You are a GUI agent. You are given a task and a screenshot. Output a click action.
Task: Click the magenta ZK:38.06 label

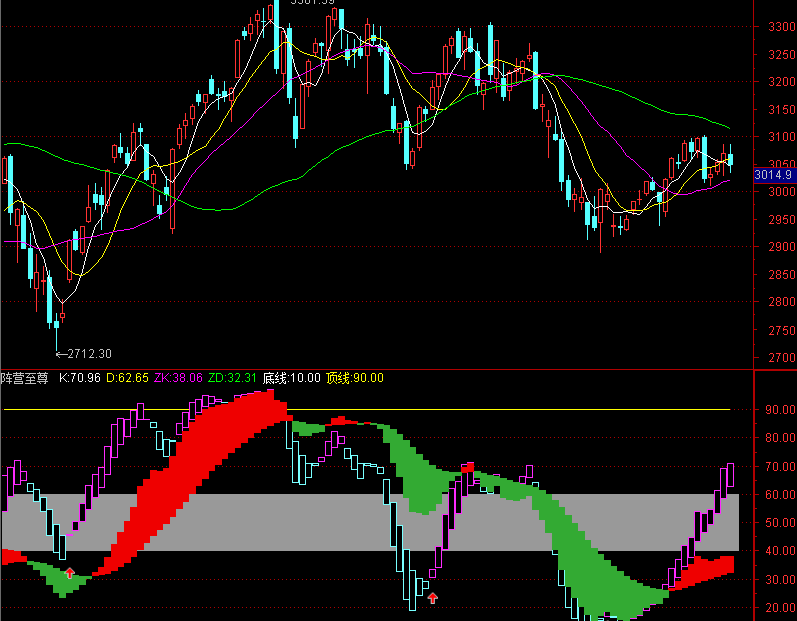coord(178,378)
